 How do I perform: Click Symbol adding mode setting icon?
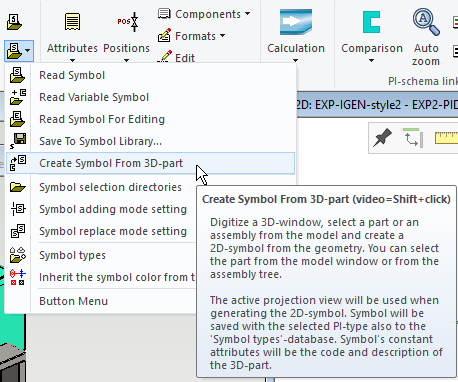coord(18,209)
